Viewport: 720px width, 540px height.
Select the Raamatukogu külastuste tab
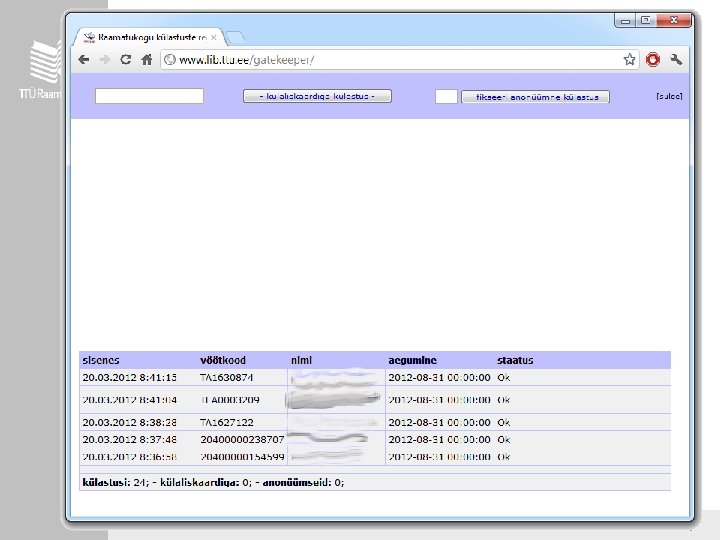[150, 37]
